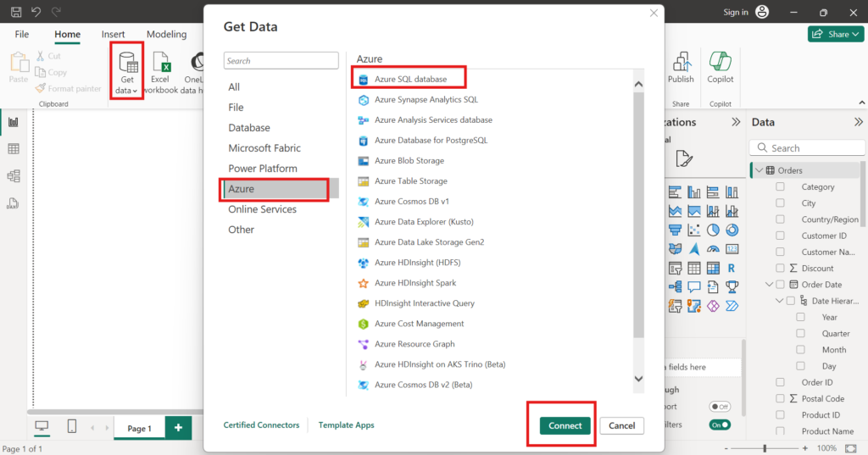Screen dimensions: 868x455
Task: Choose the pie chart visualization icon
Action: (713, 230)
